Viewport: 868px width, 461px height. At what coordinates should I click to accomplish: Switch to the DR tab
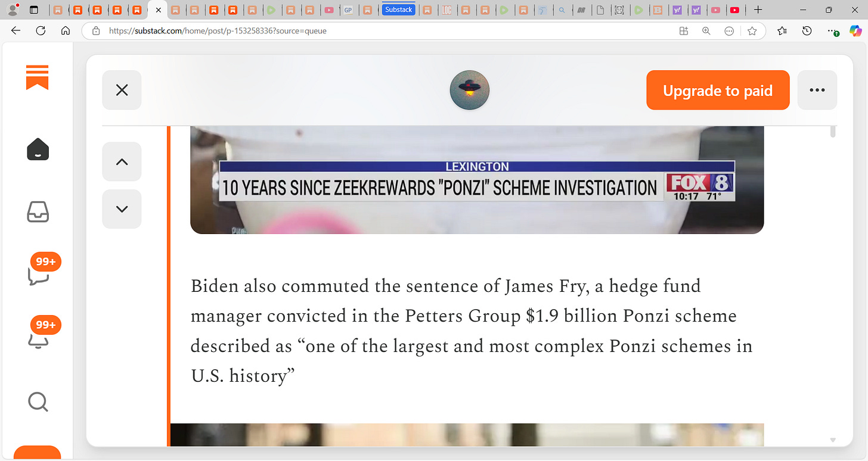point(581,10)
